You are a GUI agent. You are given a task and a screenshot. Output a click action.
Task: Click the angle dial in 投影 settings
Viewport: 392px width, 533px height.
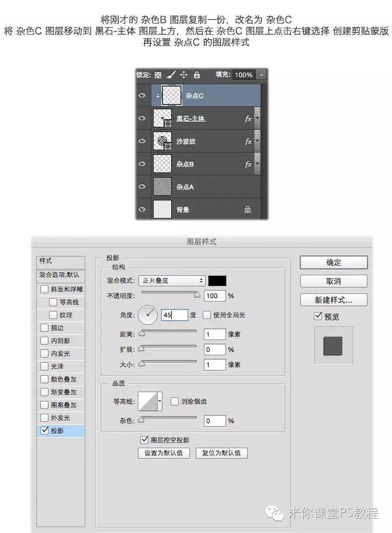click(x=148, y=315)
